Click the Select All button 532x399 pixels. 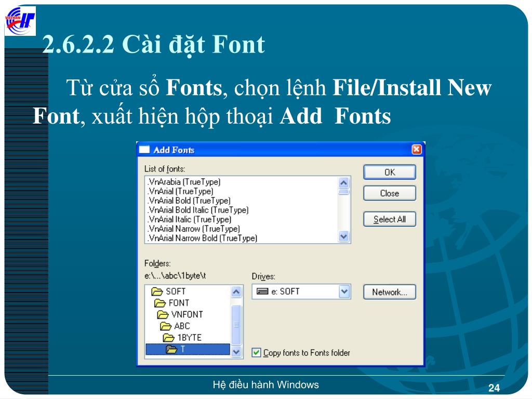390,219
